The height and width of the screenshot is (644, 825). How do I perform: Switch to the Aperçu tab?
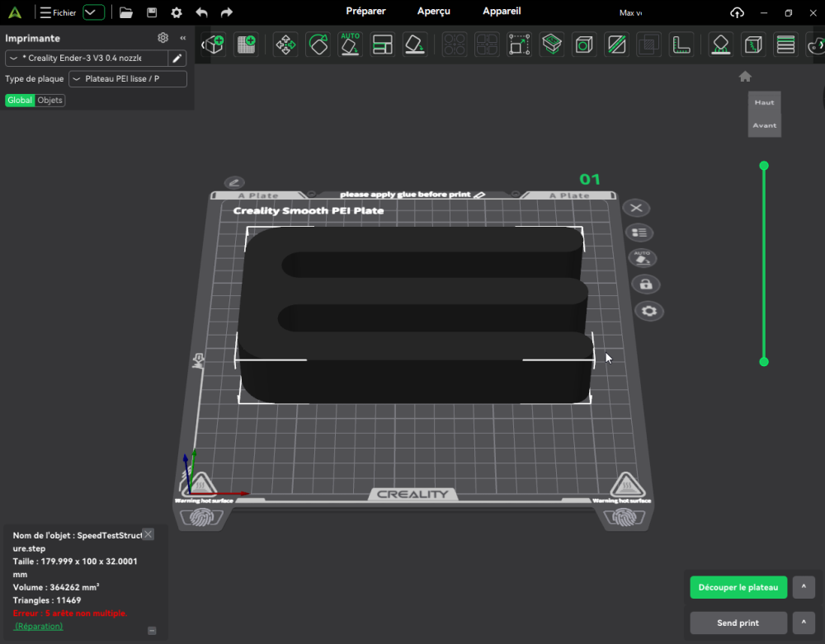[434, 11]
